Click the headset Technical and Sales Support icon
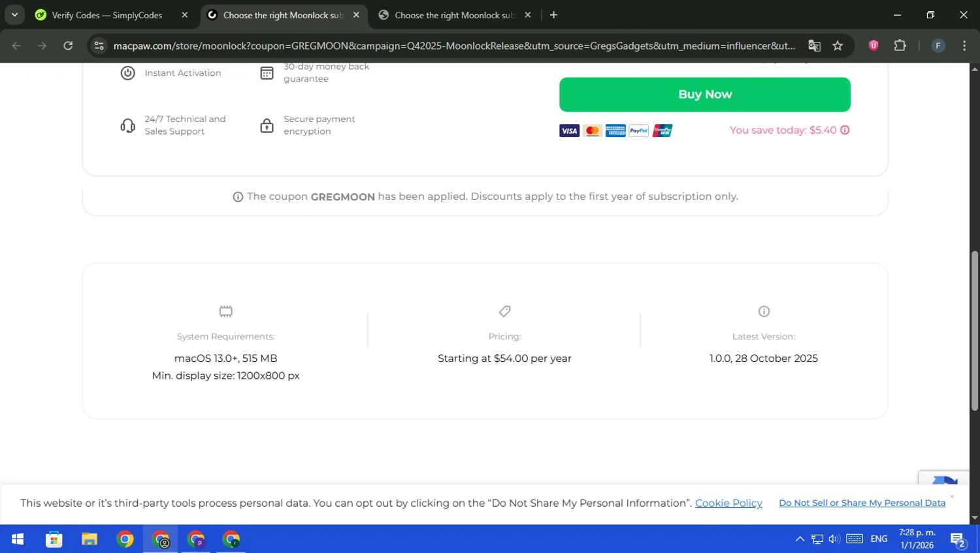 tap(128, 125)
